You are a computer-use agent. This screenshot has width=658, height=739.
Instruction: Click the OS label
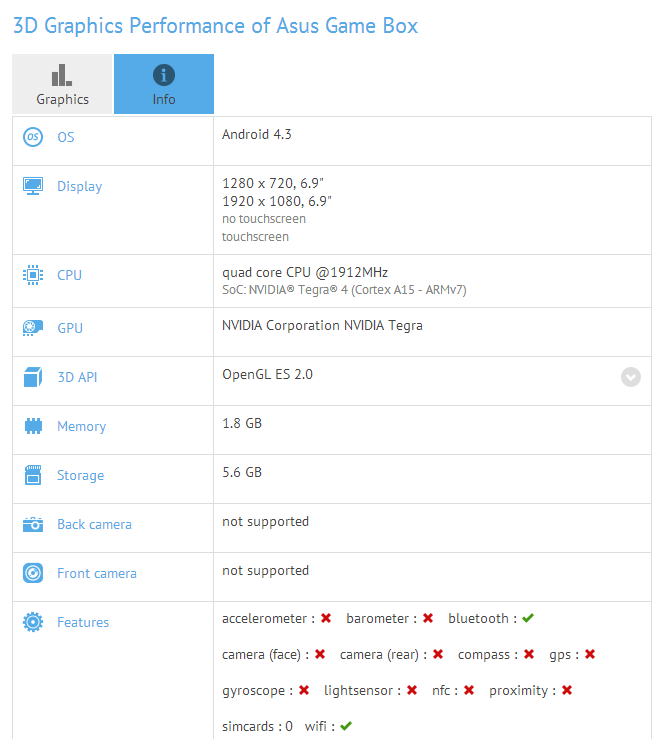pos(66,137)
